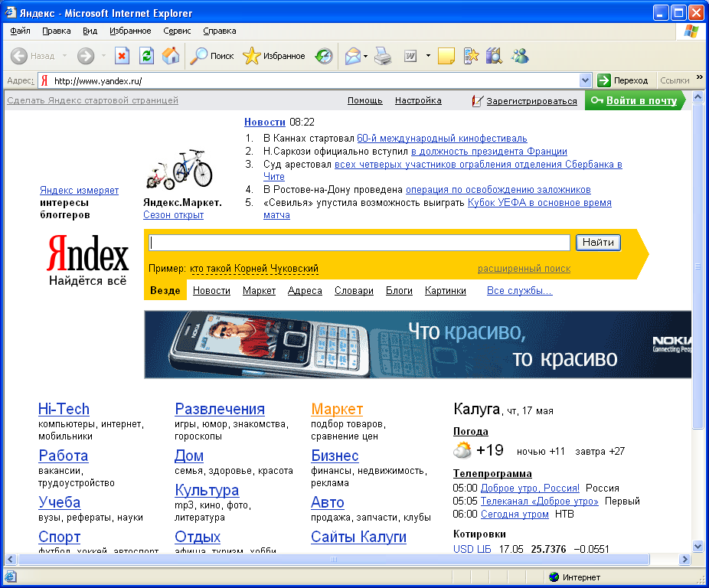Switch to Словари search tab
709x588 pixels.
tap(354, 290)
